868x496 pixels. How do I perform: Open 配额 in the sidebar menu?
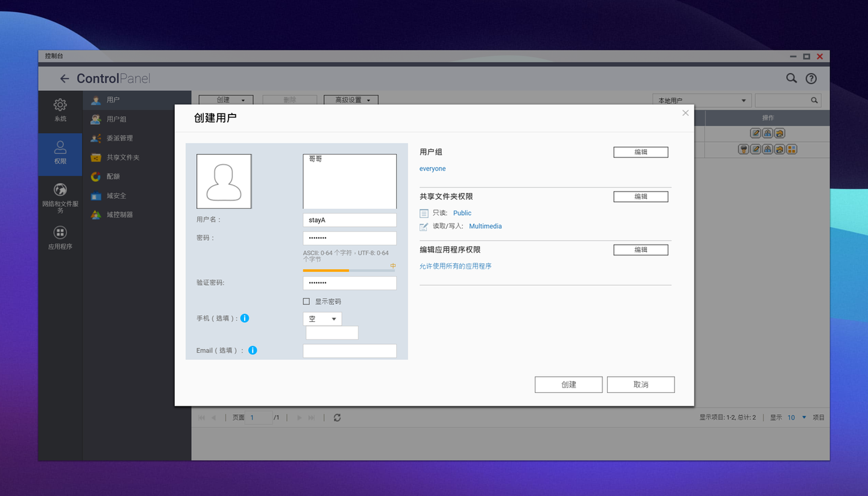point(137,177)
